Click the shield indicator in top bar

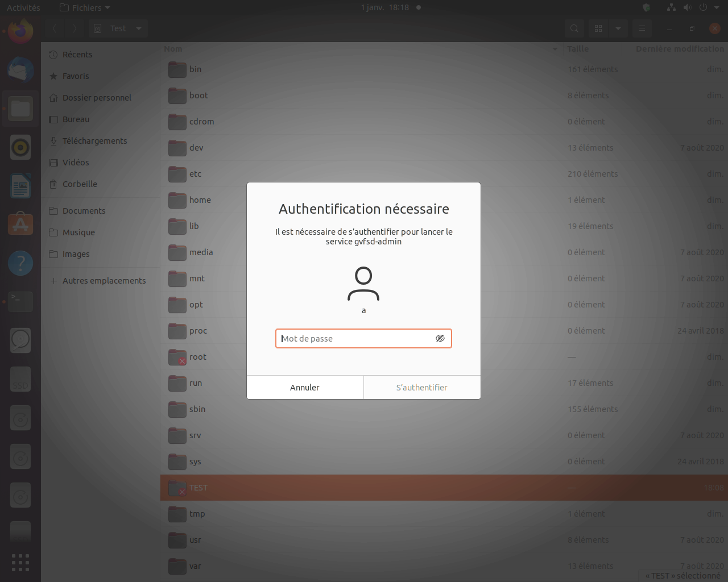[x=646, y=7]
